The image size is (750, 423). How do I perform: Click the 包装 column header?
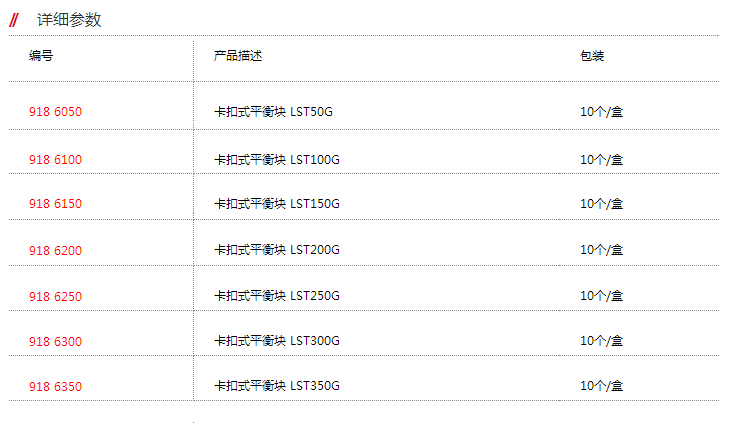[x=592, y=56]
